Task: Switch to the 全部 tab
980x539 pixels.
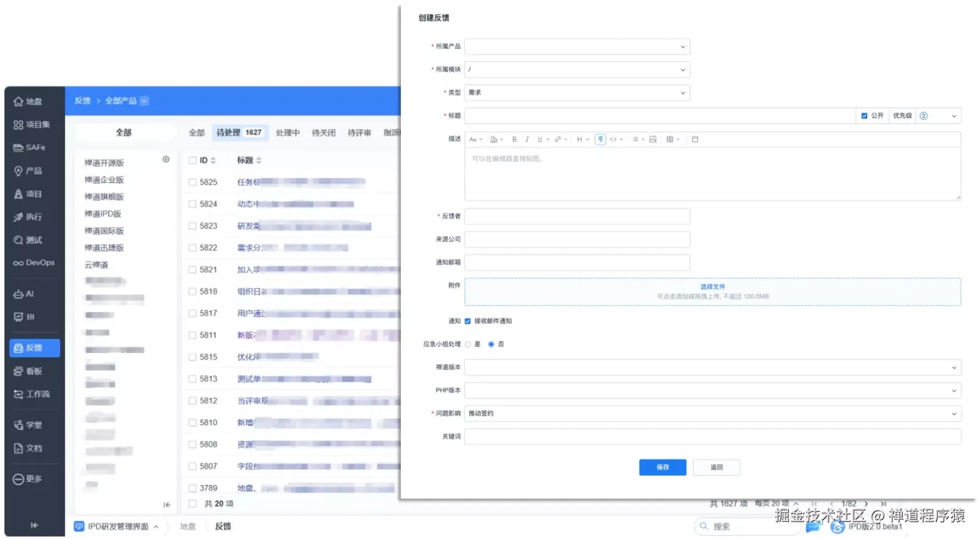Action: [x=197, y=133]
